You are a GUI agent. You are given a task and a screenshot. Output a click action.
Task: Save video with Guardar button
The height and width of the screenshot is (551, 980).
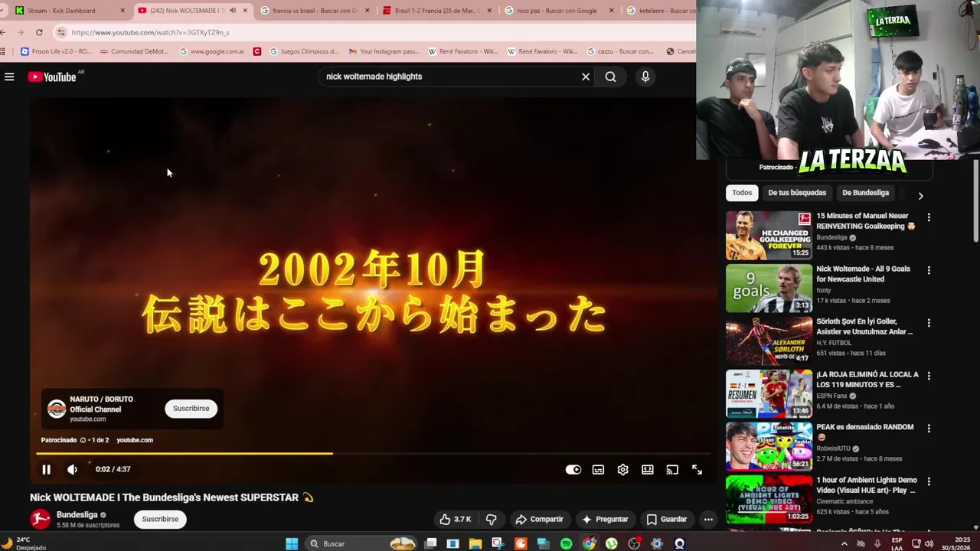pos(666,519)
